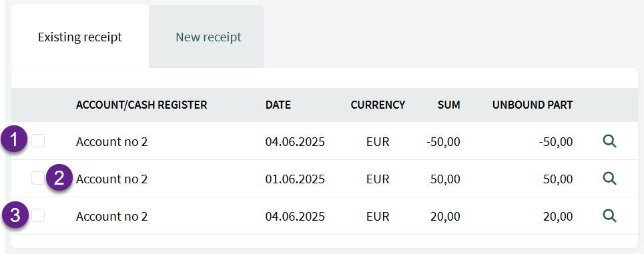The height and width of the screenshot is (254, 644).
Task: Select checkbox for the 01.06.2025 receipt
Action: [38, 178]
